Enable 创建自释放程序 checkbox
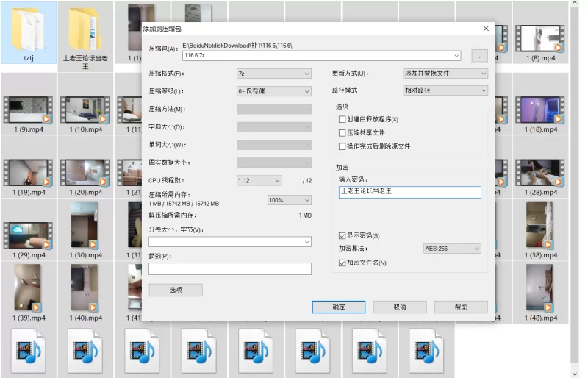Screen dimensions: 588x378 tap(342, 119)
